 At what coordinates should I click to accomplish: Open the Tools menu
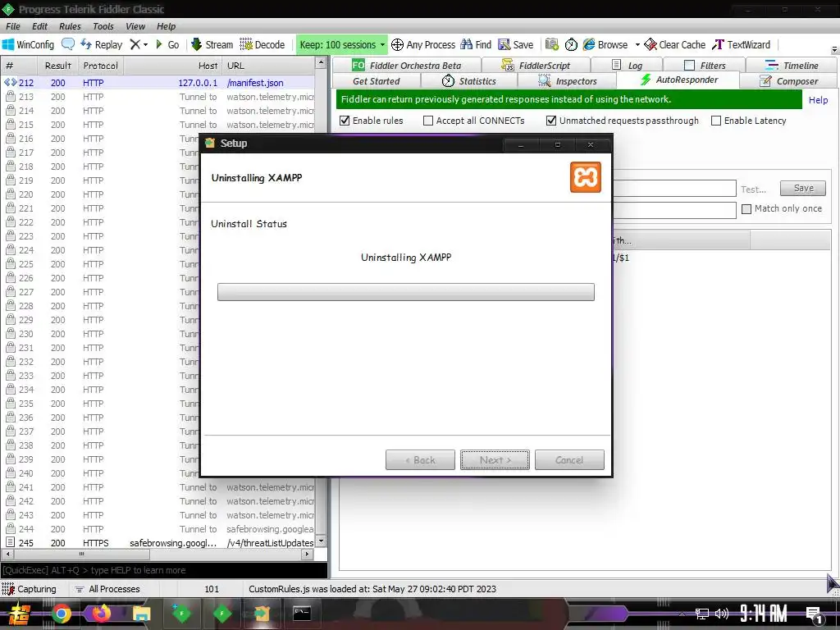(x=103, y=26)
